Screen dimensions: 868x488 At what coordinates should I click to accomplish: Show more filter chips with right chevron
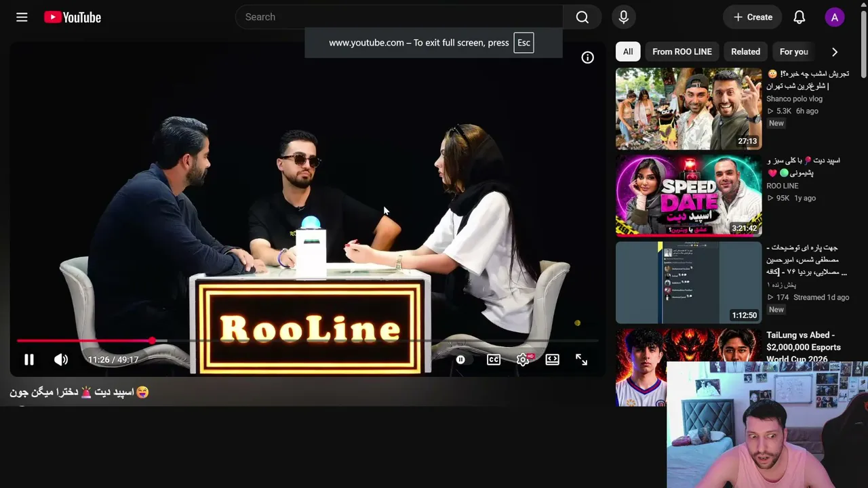[x=835, y=52]
